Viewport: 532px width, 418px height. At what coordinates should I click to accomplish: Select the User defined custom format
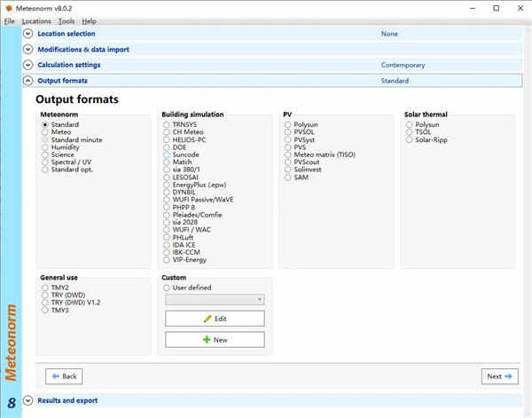pyautogui.click(x=187, y=288)
